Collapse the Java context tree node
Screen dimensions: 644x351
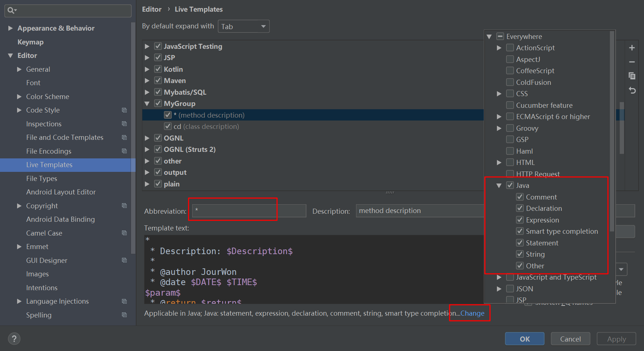tap(499, 186)
